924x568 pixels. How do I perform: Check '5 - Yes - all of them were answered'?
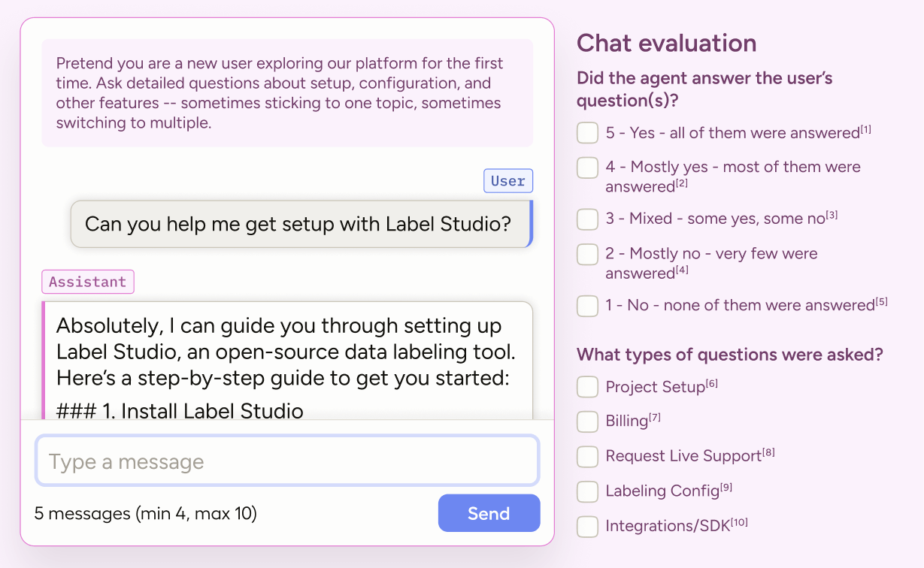coord(587,133)
